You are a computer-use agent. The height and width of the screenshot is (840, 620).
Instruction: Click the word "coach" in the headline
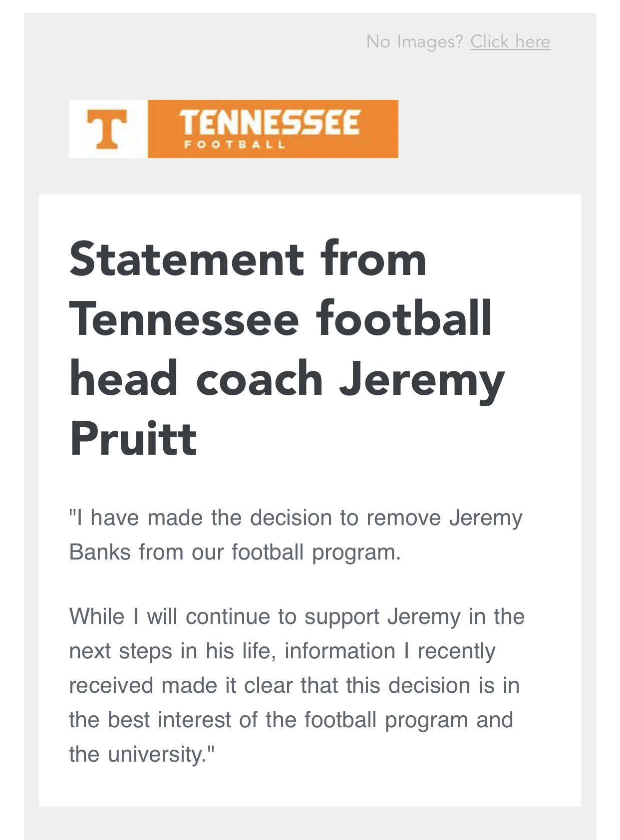pyautogui.click(x=260, y=379)
